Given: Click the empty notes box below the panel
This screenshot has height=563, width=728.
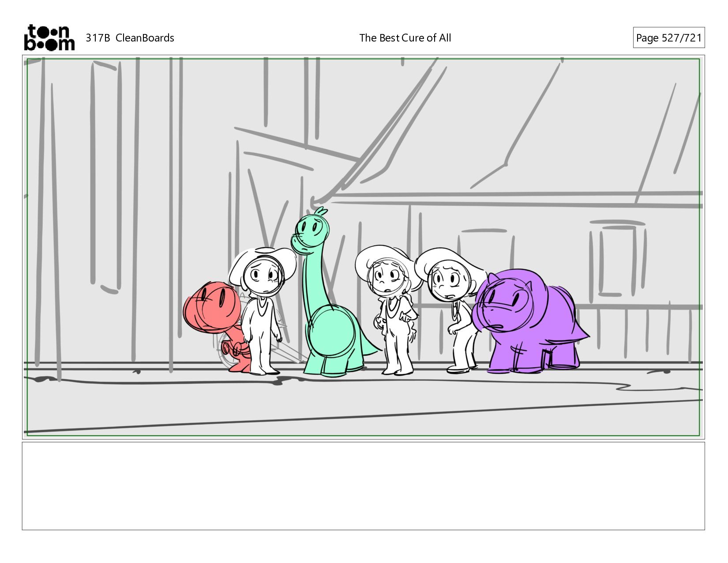Looking at the screenshot, I should coord(363,486).
